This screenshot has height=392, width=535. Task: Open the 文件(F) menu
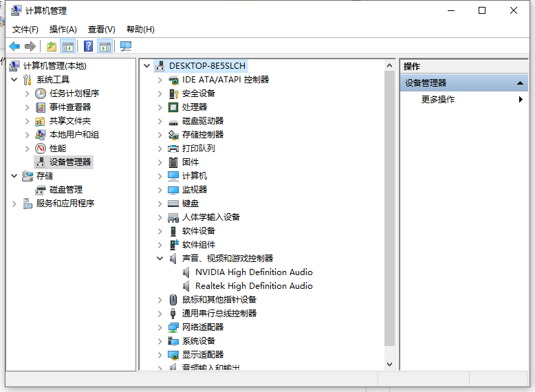pyautogui.click(x=25, y=30)
